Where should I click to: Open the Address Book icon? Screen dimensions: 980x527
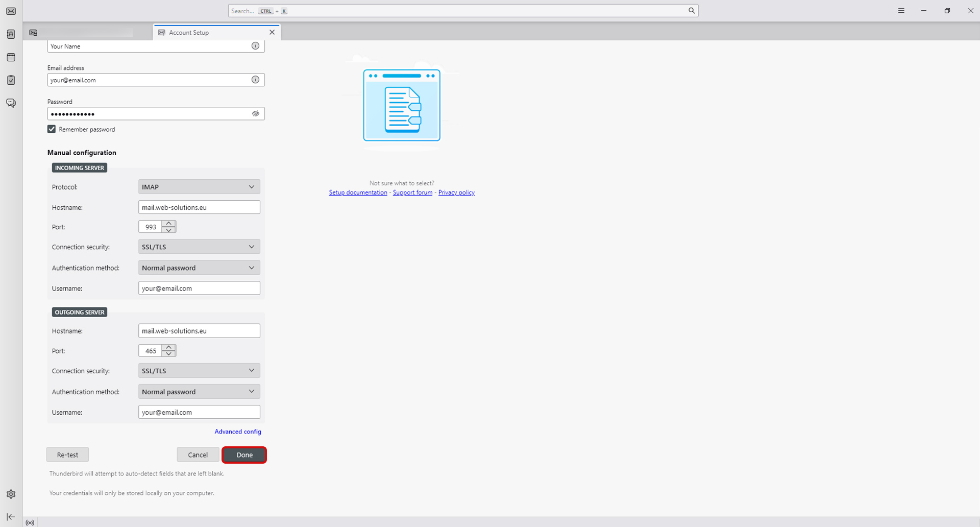tap(11, 34)
